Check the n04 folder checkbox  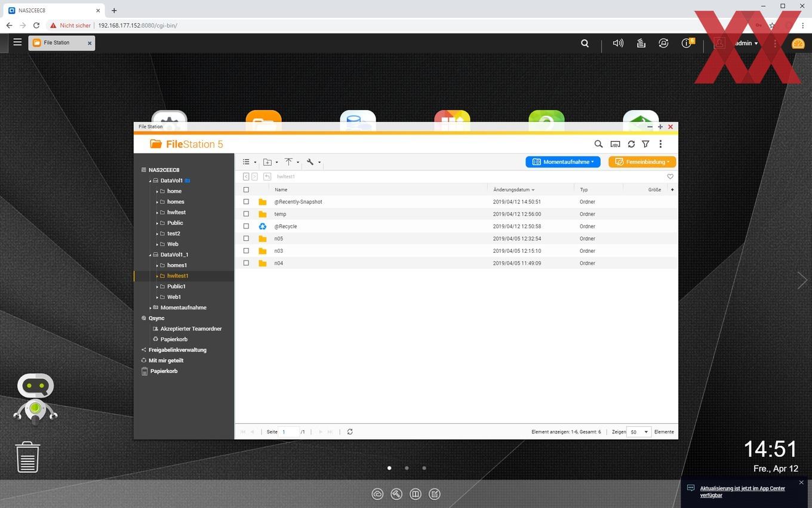pos(246,263)
